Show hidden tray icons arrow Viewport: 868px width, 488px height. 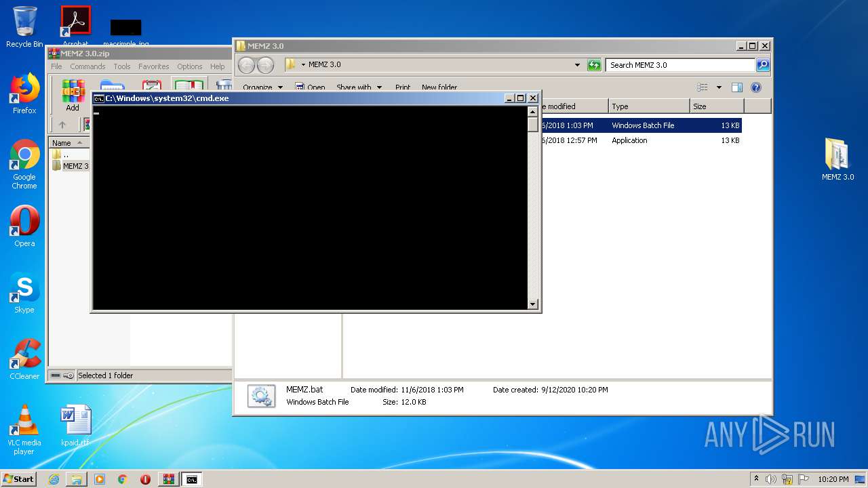pyautogui.click(x=756, y=479)
